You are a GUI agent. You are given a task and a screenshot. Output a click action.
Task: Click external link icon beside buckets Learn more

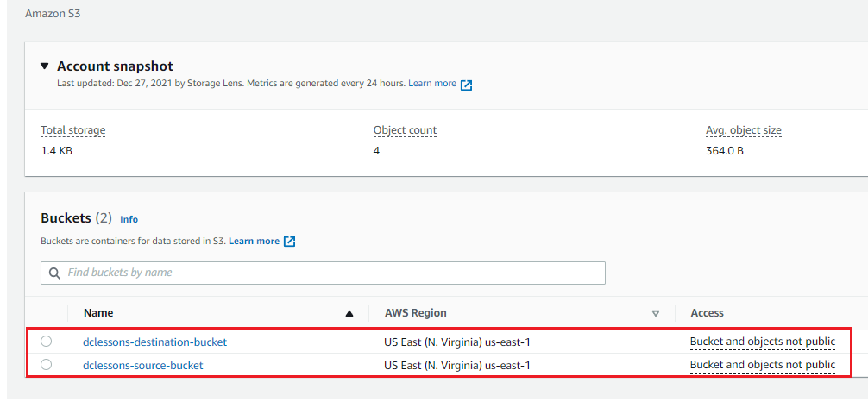point(290,242)
